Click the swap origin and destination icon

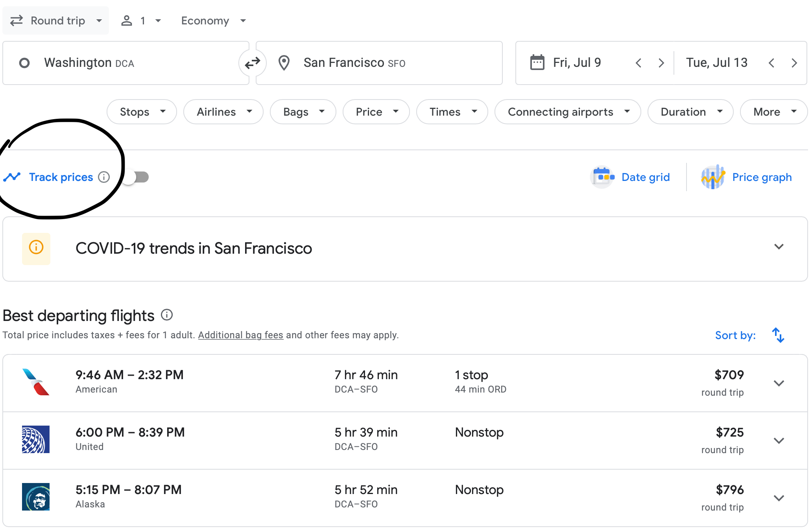click(x=252, y=63)
